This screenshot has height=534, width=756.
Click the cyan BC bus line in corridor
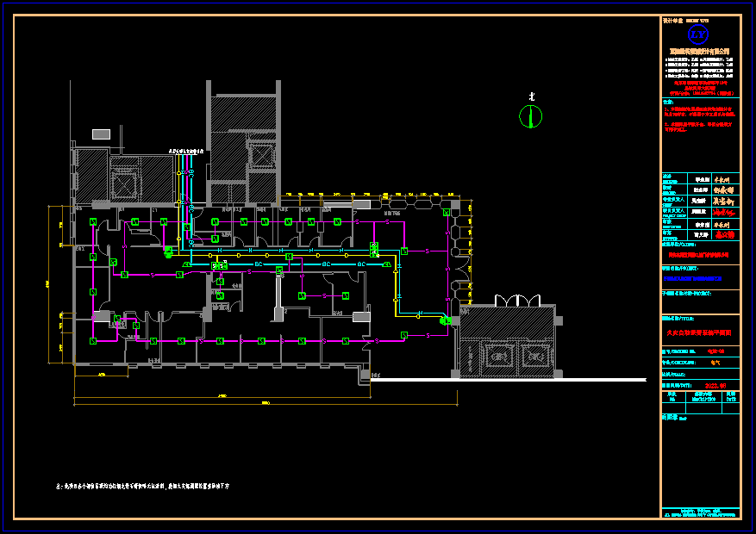(259, 263)
